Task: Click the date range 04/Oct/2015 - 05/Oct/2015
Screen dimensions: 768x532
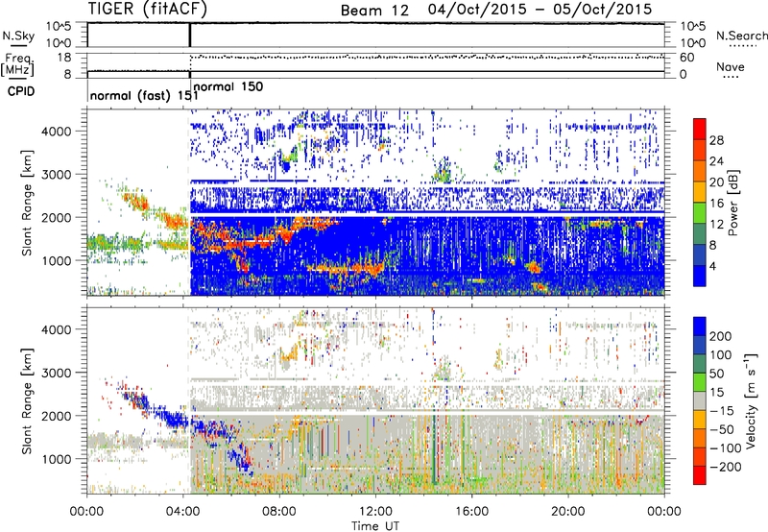Action: coord(540,9)
